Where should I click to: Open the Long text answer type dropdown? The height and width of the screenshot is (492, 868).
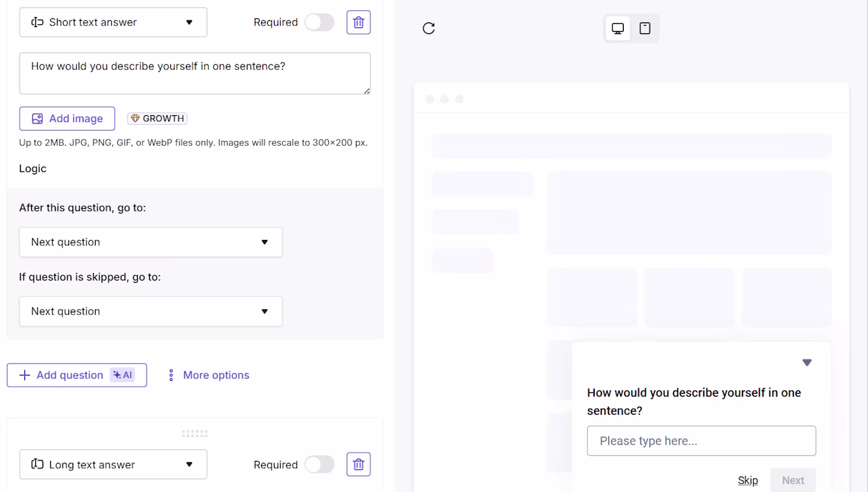point(113,464)
